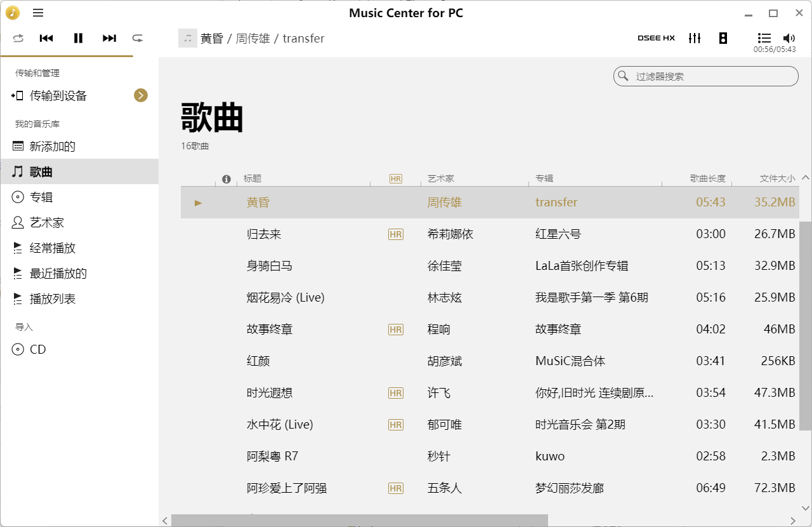Click the filter search field

click(x=706, y=76)
